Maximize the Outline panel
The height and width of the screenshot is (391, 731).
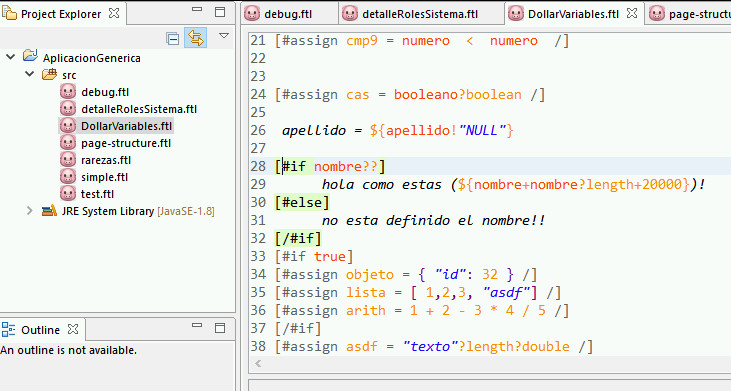tap(220, 328)
